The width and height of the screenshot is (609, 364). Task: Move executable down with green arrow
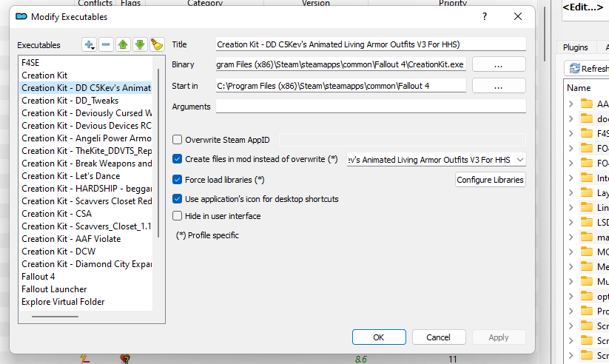(140, 44)
